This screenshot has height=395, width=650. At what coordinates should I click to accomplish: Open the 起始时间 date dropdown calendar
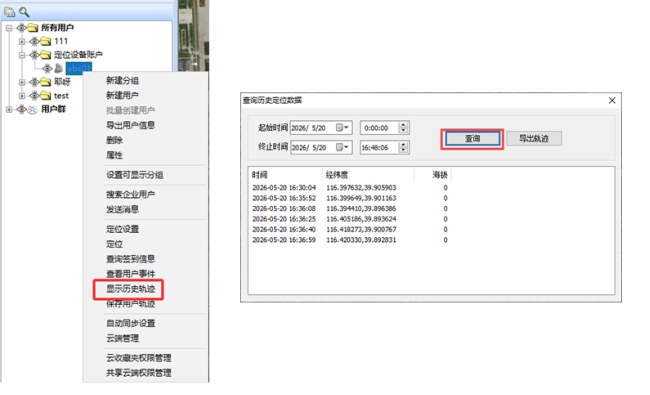(x=342, y=128)
